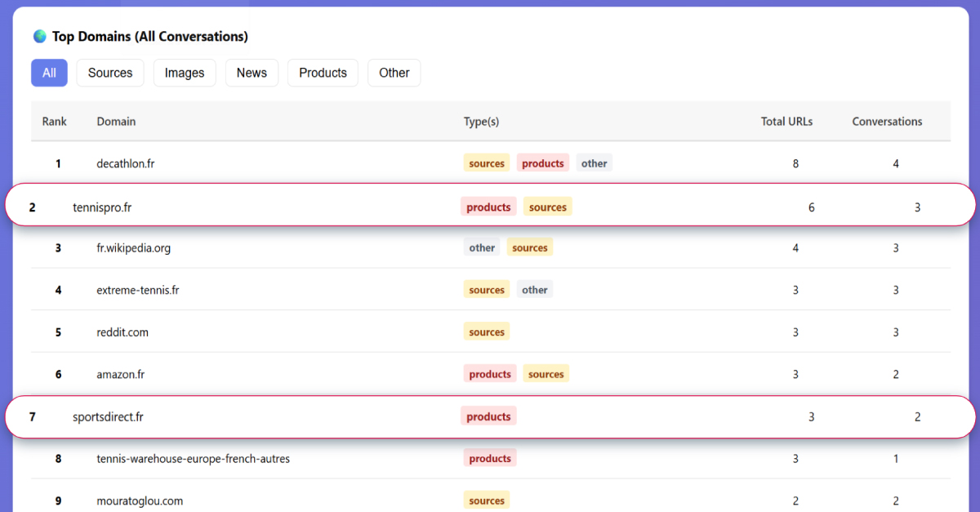Click Total URLs value 4 for fr.wikipedia.org
This screenshot has width=980, height=512.
pyautogui.click(x=795, y=247)
